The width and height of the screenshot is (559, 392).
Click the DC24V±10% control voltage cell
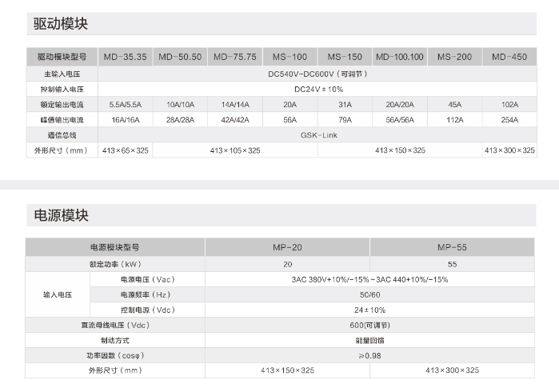click(317, 89)
